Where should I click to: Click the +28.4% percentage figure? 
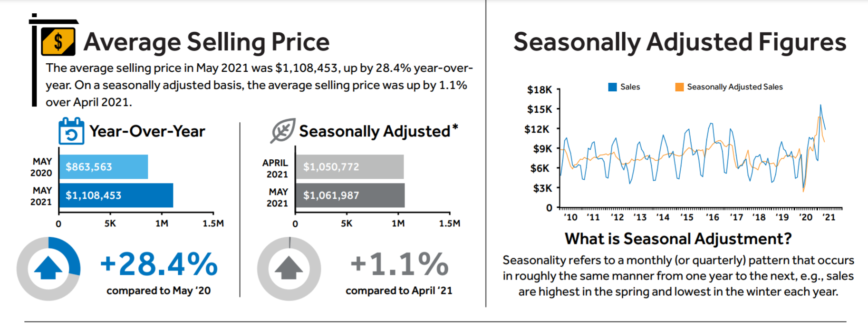point(159,264)
